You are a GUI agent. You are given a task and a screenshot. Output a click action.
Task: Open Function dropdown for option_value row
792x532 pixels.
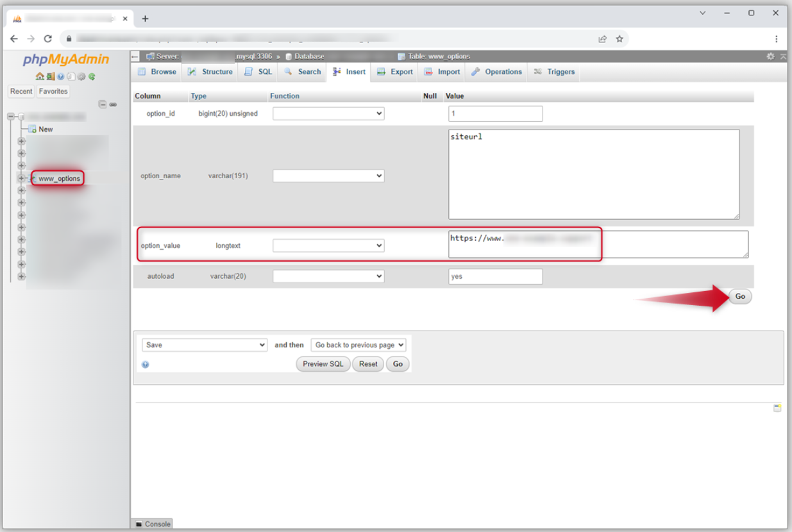[328, 245]
